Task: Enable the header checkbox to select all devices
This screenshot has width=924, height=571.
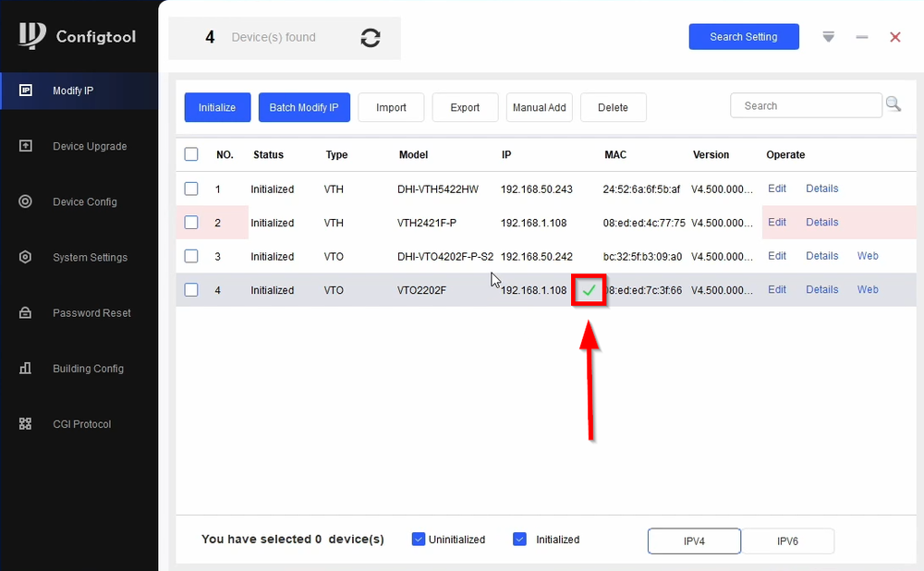Action: click(x=190, y=154)
